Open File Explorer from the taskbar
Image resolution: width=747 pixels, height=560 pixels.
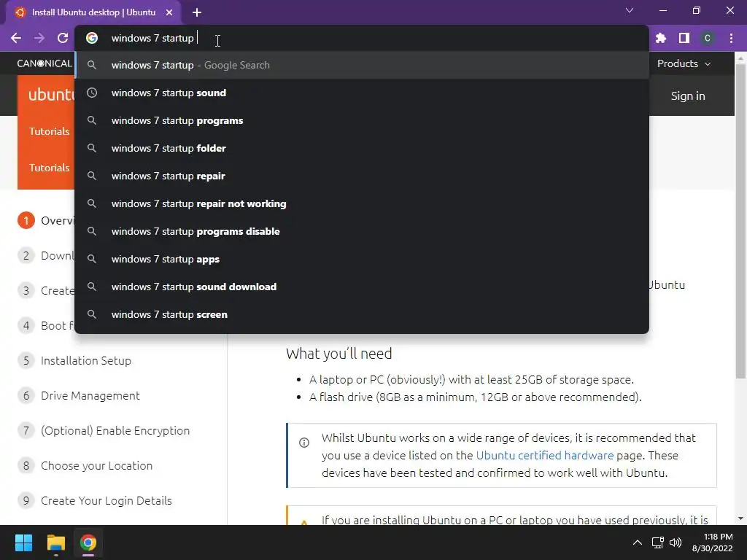pos(55,542)
